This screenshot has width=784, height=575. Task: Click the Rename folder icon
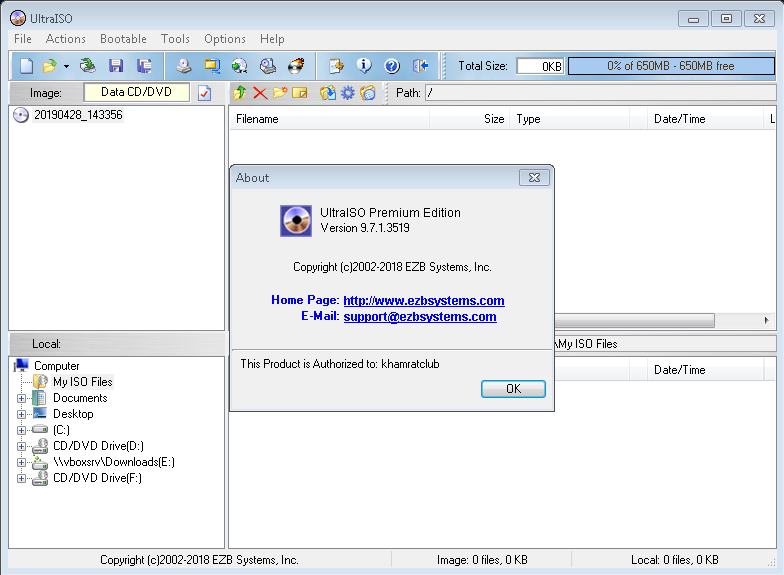300,92
